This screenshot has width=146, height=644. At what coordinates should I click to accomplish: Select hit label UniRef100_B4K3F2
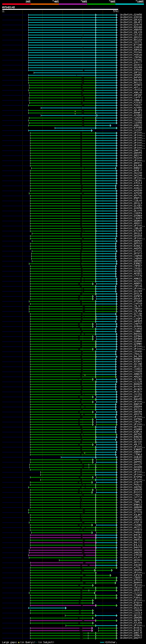coord(131,535)
